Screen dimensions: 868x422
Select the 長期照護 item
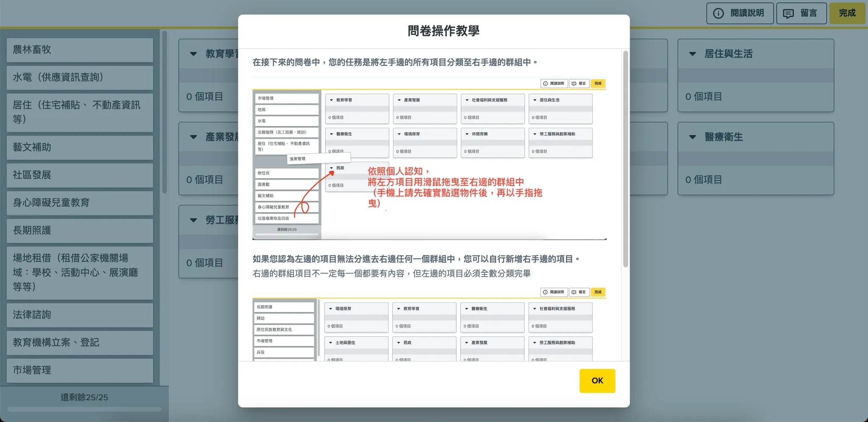[80, 230]
